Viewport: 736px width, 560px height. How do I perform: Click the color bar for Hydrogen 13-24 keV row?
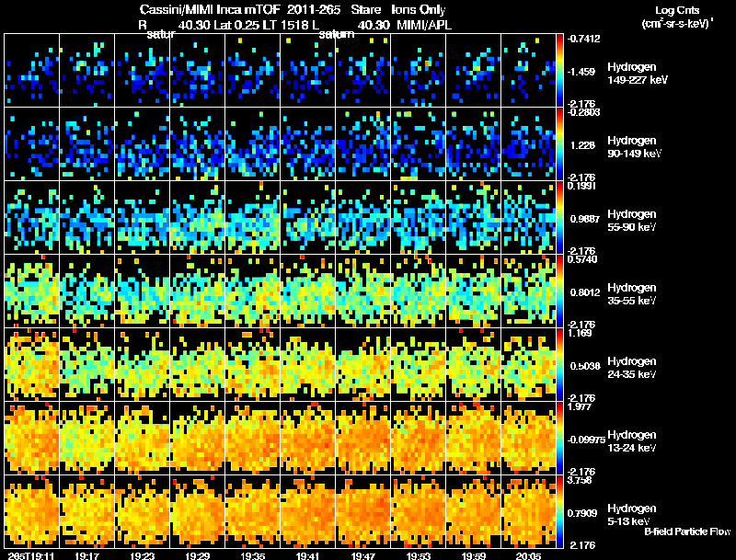tap(559, 438)
